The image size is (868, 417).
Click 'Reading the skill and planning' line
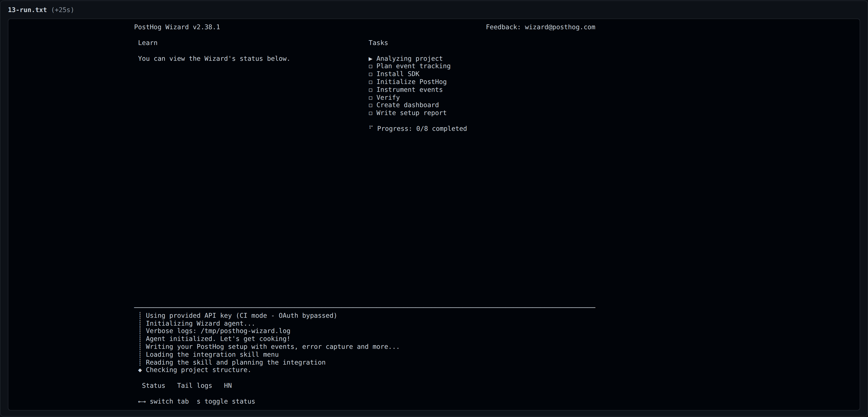[x=236, y=362]
